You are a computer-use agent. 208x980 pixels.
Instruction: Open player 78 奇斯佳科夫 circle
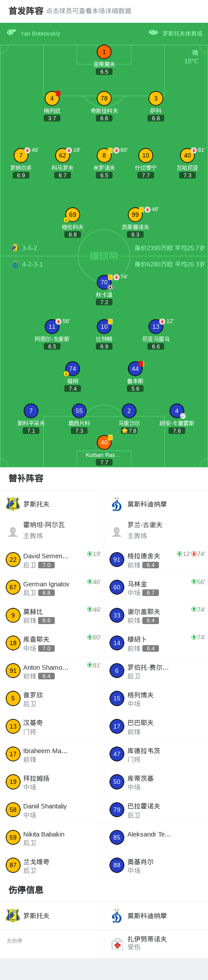tap(104, 98)
